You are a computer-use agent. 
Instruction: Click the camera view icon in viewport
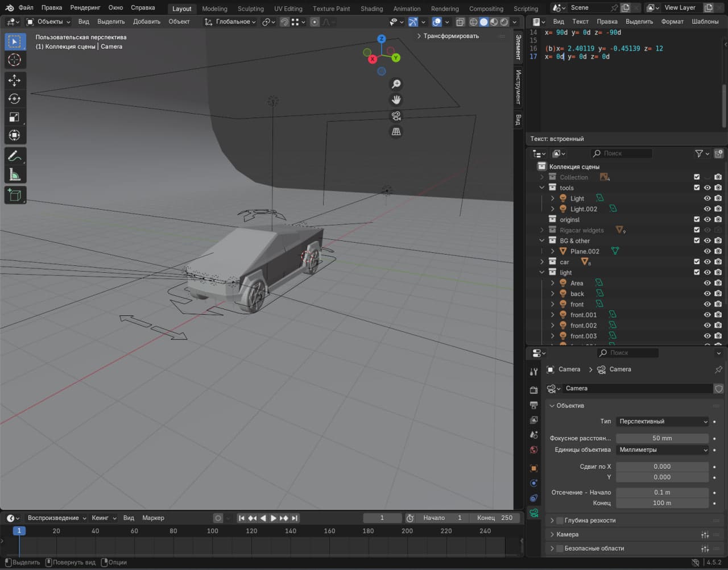(396, 116)
